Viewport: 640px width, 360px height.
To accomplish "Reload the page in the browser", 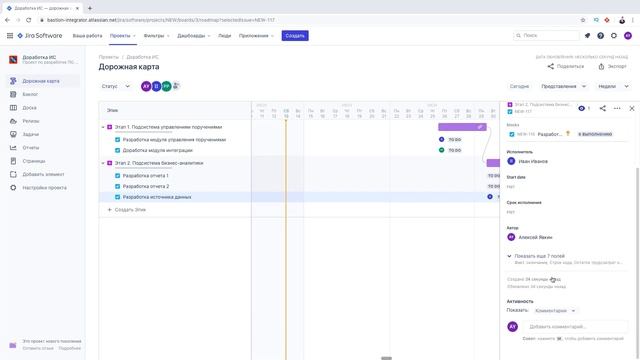I will (29, 20).
